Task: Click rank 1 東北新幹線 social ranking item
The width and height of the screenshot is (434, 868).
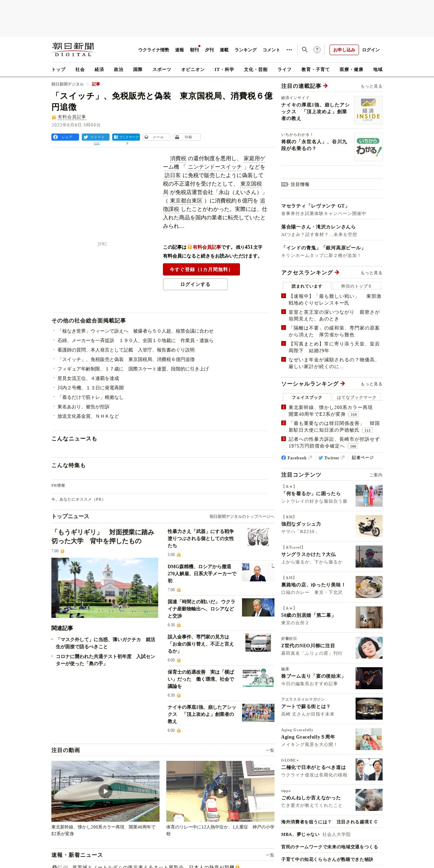Action: click(331, 411)
